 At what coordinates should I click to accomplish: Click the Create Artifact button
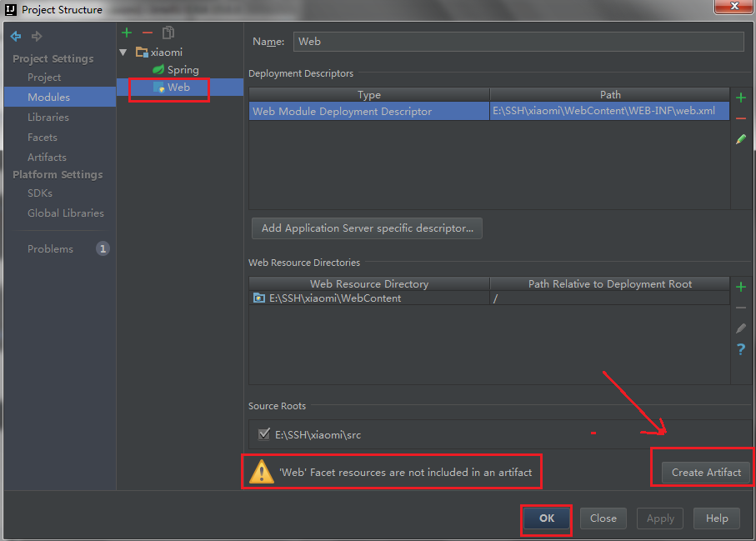[706, 473]
